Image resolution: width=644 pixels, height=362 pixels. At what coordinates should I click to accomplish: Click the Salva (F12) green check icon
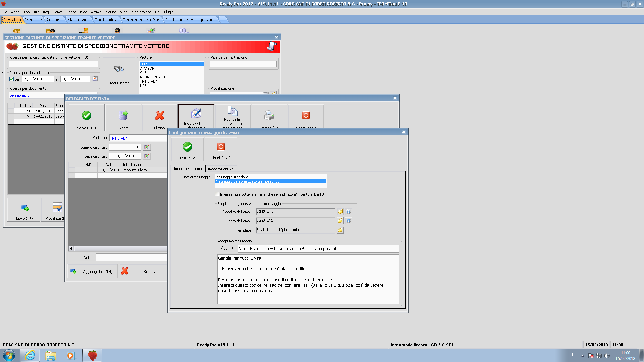(x=86, y=116)
